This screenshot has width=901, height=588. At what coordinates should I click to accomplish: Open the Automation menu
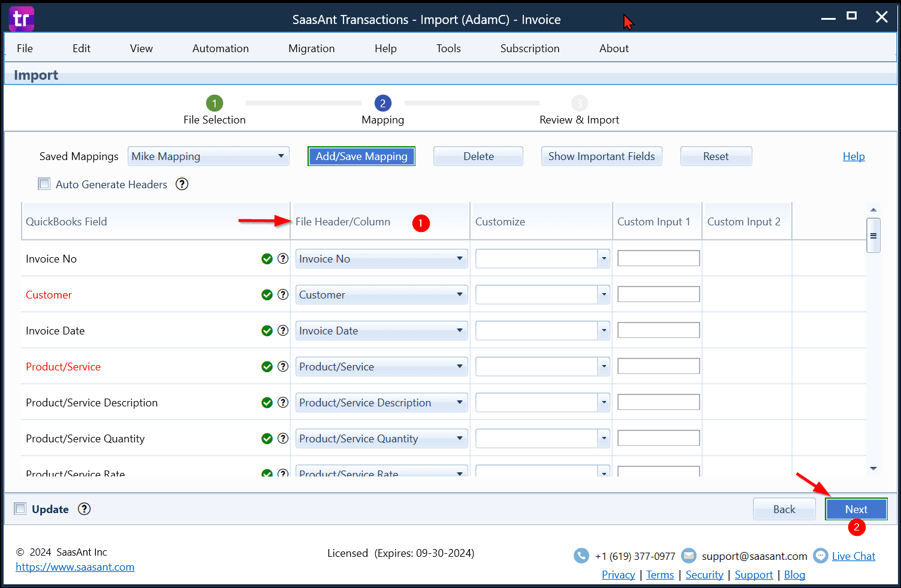point(221,49)
